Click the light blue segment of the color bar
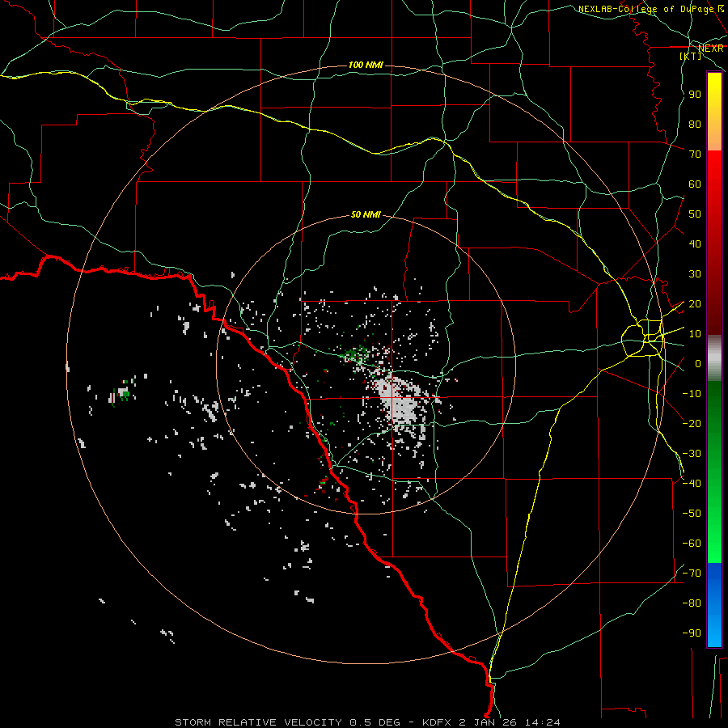 714,632
